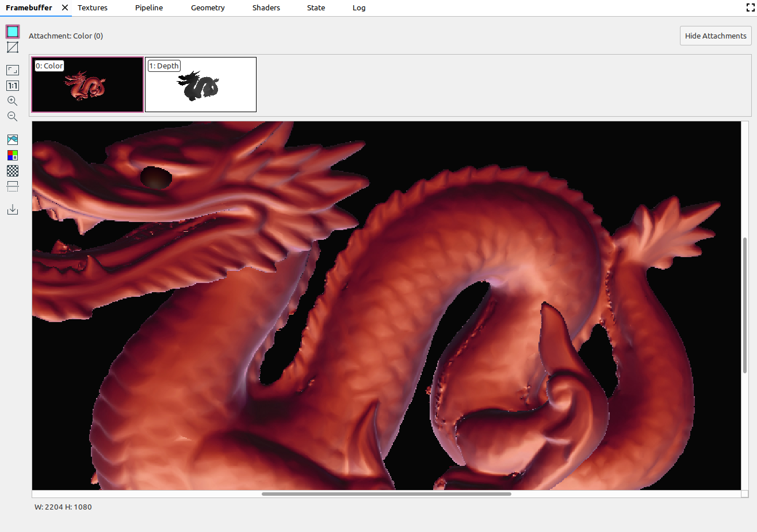This screenshot has height=532, width=757.
Task: Click the zoom to fit icon
Action: (x=13, y=70)
